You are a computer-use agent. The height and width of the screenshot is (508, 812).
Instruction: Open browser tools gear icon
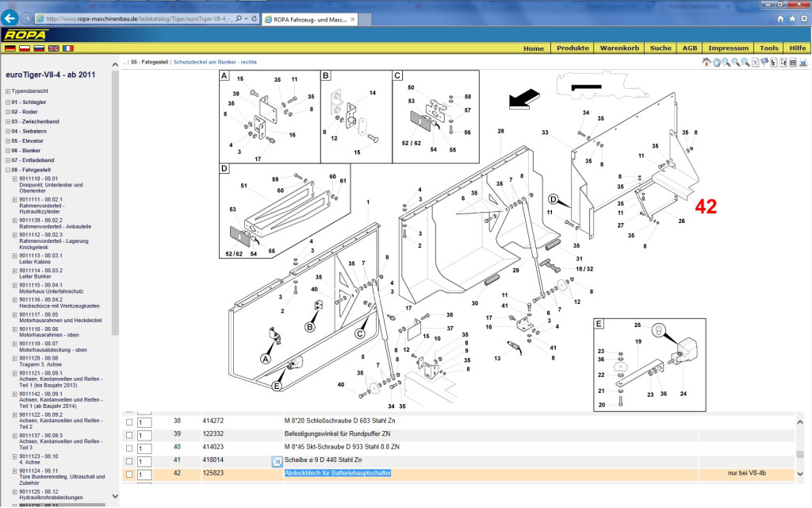click(x=804, y=19)
